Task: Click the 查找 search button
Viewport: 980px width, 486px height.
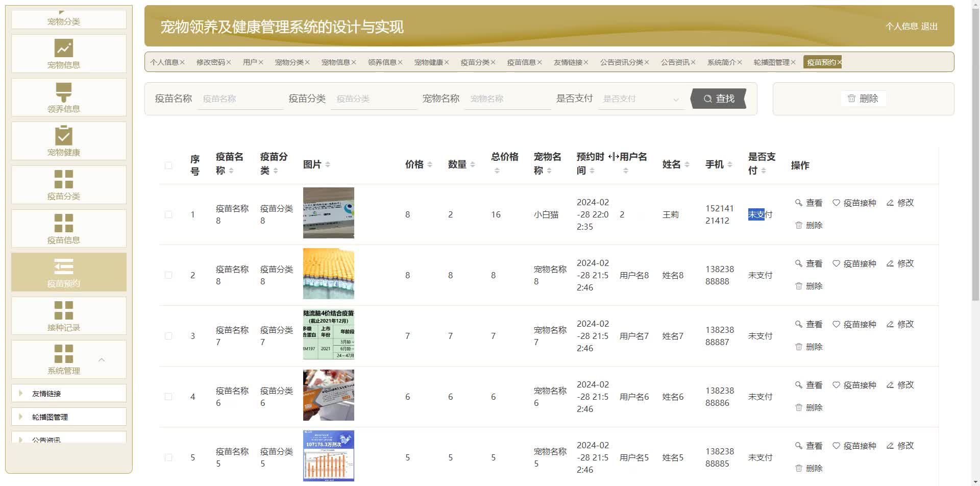Action: click(719, 99)
